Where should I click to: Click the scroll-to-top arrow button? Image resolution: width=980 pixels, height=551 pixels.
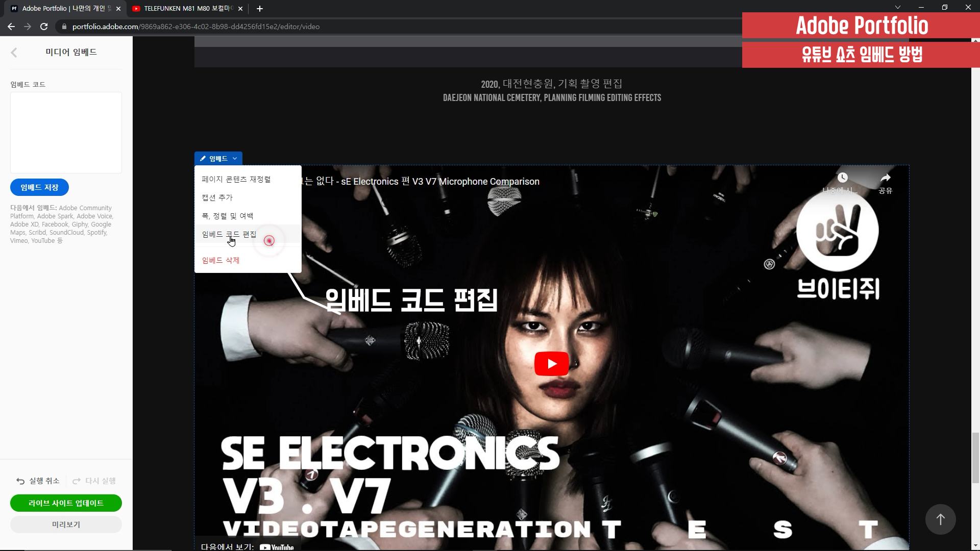tap(940, 519)
